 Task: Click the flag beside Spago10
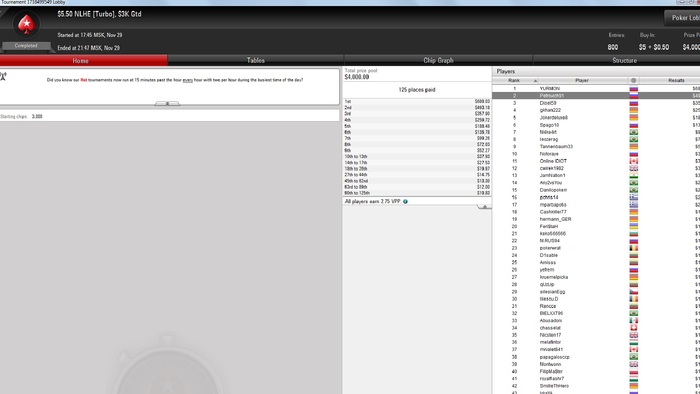click(x=633, y=125)
